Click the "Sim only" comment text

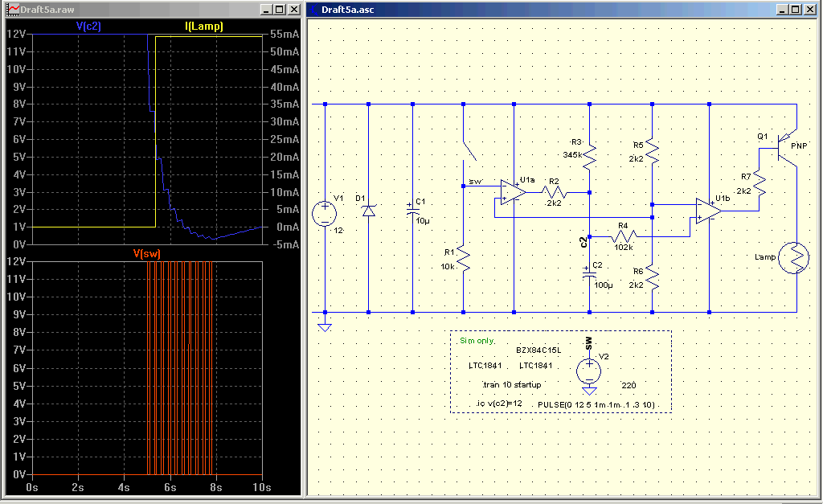[477, 341]
